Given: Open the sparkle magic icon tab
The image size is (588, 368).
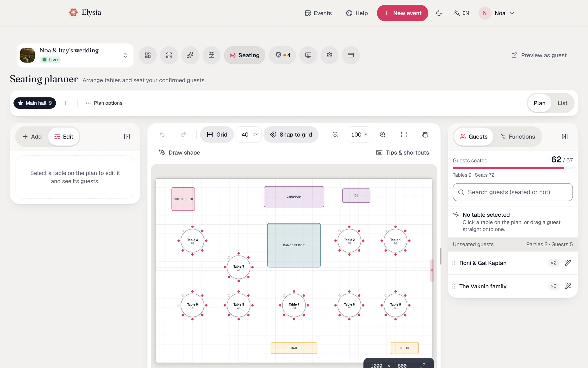Looking at the screenshot, I should point(190,55).
